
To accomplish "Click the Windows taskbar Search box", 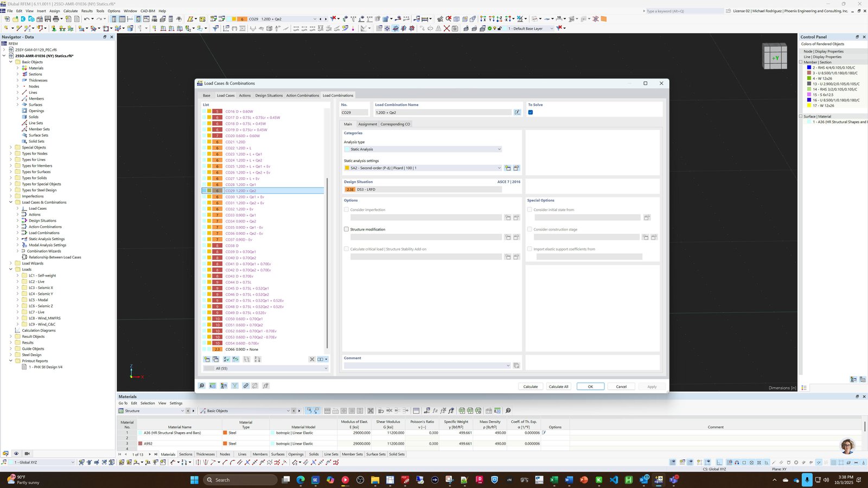I will click(240, 480).
